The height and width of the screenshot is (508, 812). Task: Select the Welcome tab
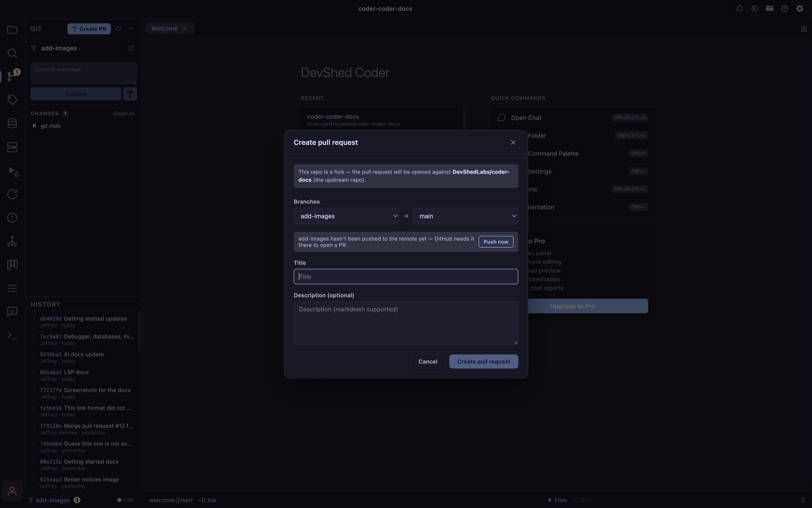pos(164,28)
